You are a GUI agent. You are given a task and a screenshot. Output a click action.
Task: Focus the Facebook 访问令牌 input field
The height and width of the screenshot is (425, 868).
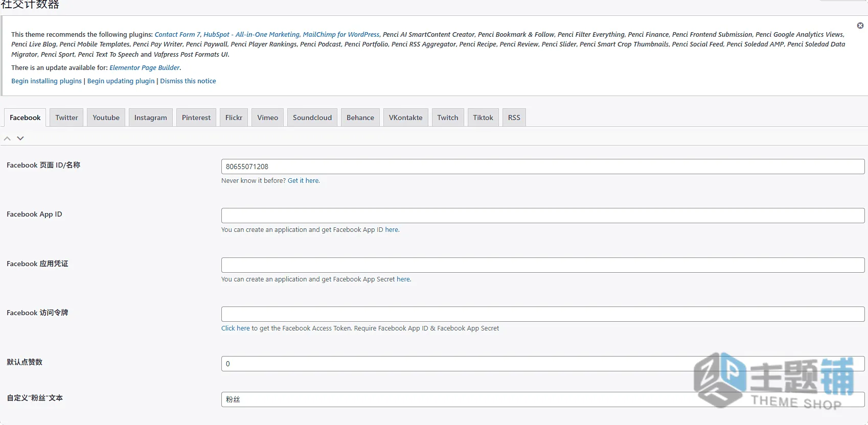[543, 314]
